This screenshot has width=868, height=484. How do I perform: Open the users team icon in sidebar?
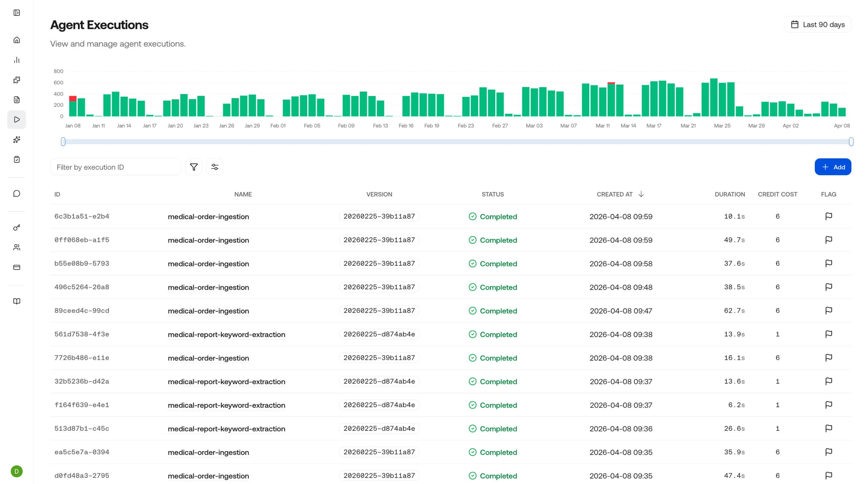[x=17, y=247]
